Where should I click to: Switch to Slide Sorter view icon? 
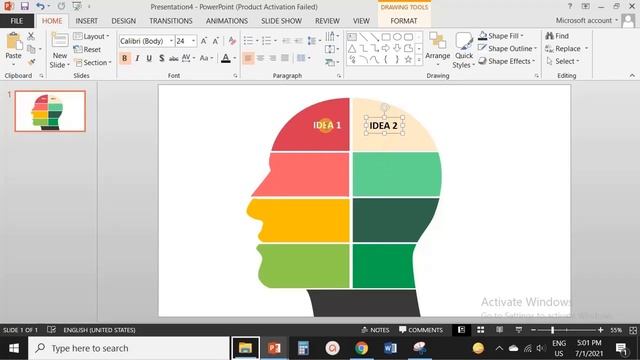[x=480, y=329]
